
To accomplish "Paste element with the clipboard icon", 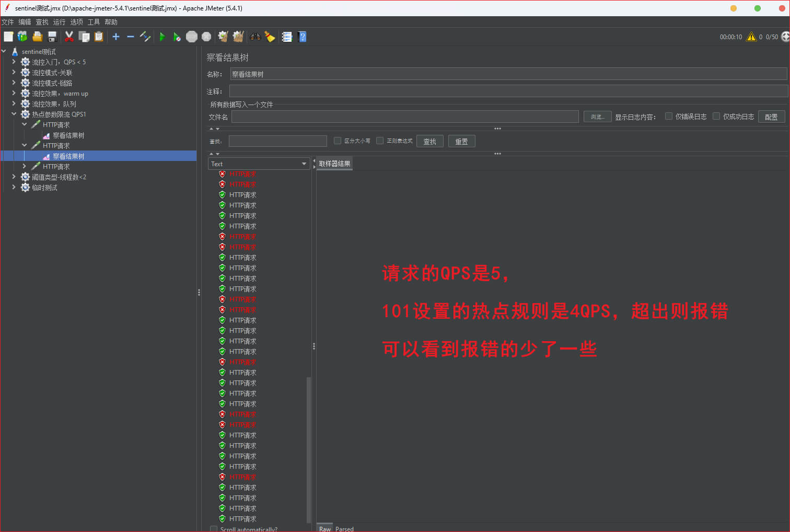I will coord(98,37).
